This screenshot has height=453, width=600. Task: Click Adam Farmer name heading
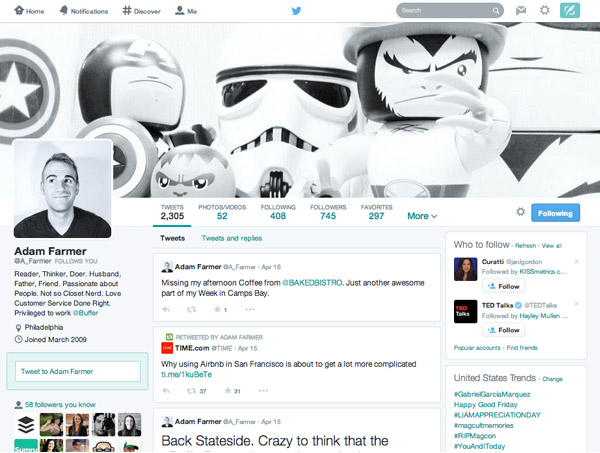click(50, 251)
